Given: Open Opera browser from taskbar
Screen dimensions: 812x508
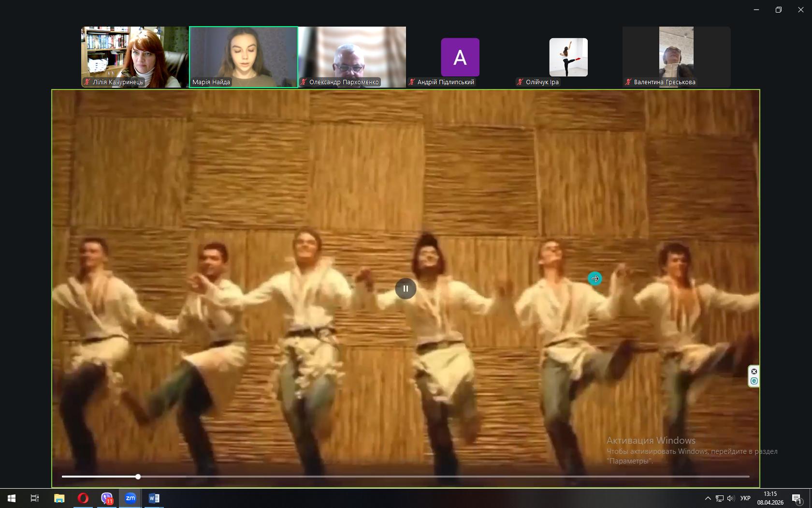Looking at the screenshot, I should [x=83, y=498].
